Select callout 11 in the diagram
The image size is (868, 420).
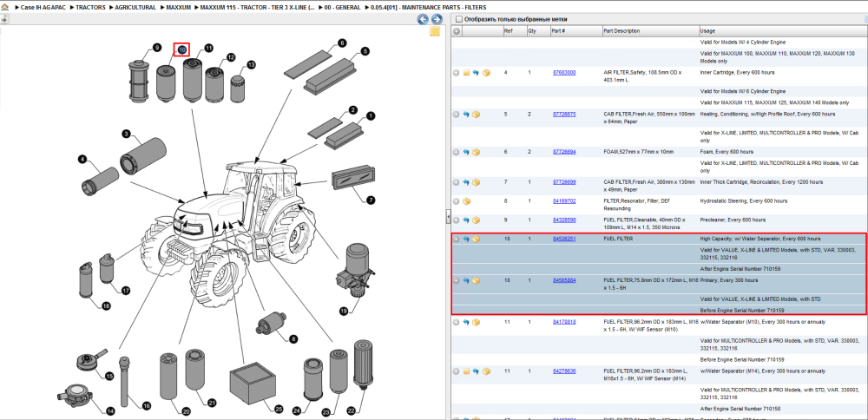[x=208, y=48]
